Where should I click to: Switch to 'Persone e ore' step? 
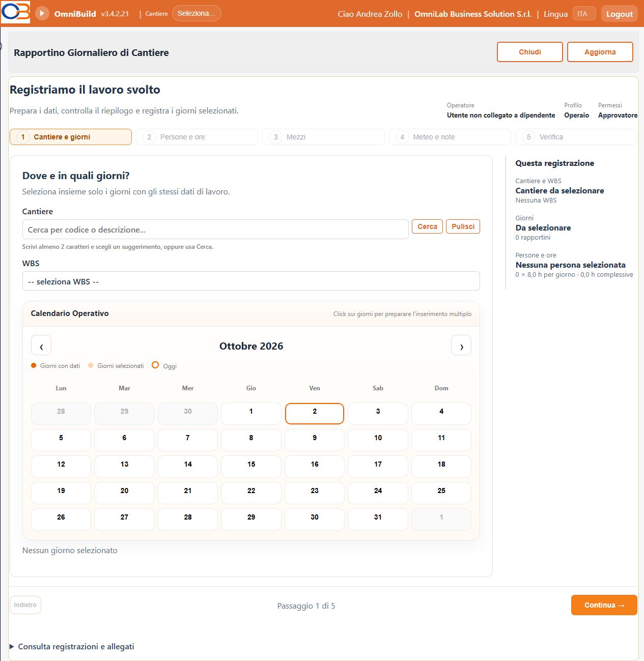tap(197, 137)
